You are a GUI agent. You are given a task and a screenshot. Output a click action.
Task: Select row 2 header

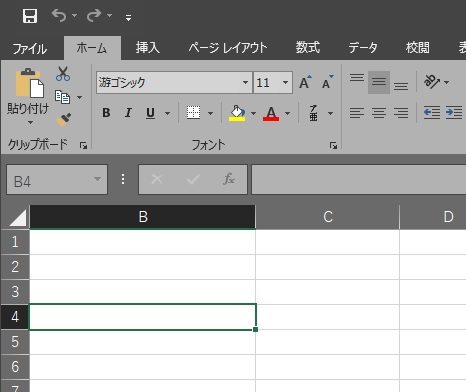tap(15, 267)
